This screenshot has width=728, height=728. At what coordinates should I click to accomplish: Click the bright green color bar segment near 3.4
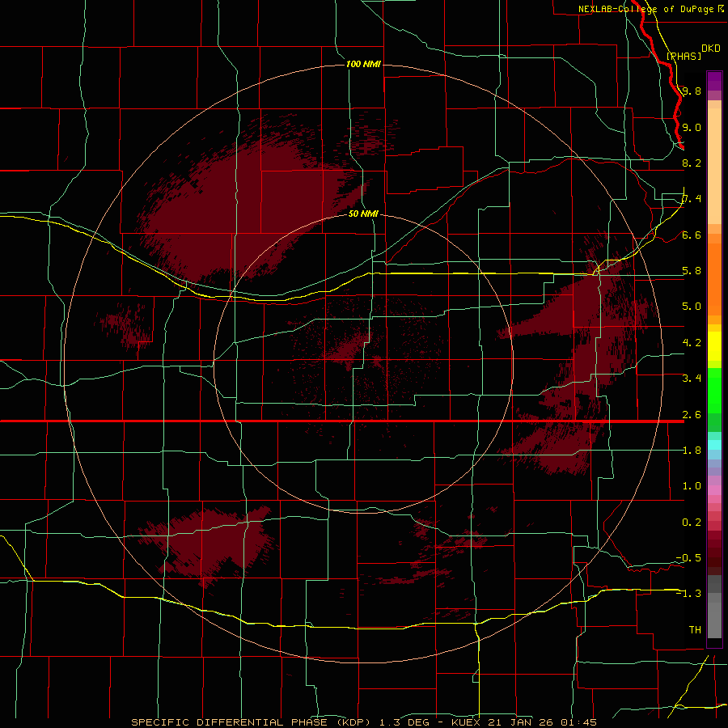[714, 390]
